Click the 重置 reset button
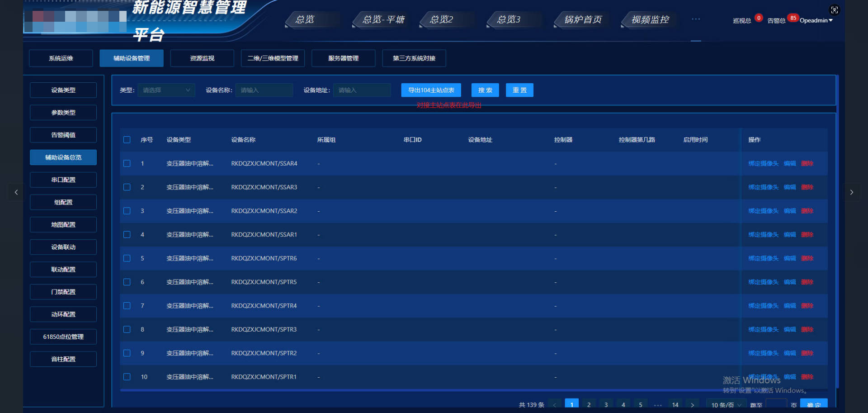This screenshot has width=868, height=413. (519, 90)
